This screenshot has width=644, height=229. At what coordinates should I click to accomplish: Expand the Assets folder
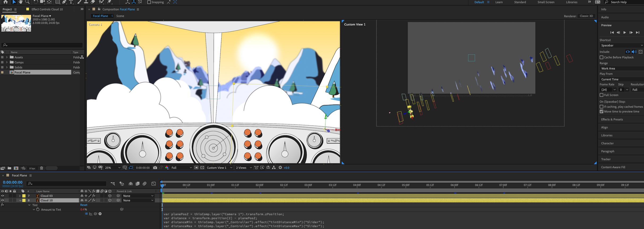click(7, 57)
